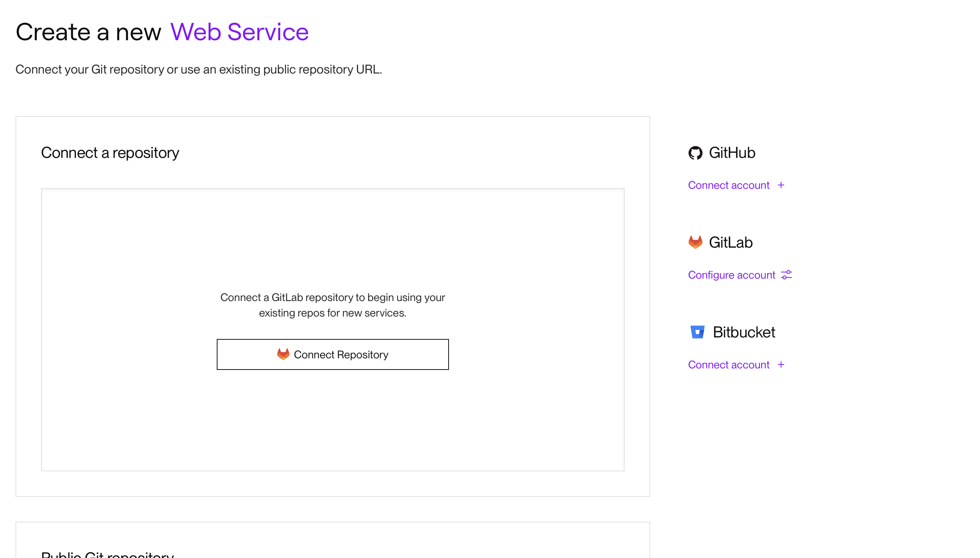Click the plus icon next to Bitbucket Connect account
The image size is (980, 558).
[x=781, y=365]
